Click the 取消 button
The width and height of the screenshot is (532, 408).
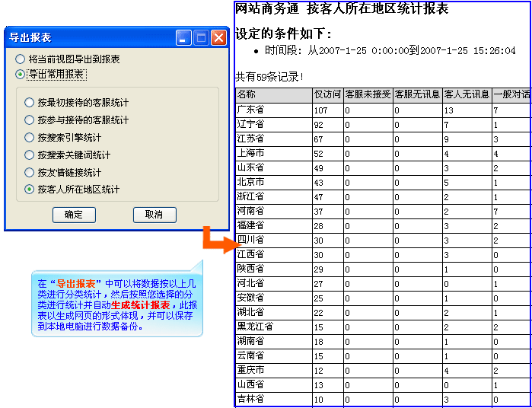[x=155, y=215]
